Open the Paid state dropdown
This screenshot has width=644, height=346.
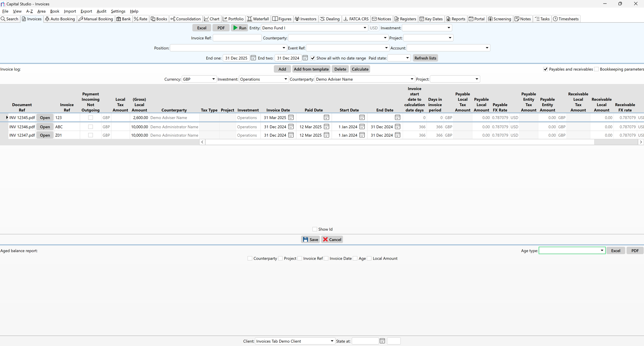pyautogui.click(x=407, y=58)
